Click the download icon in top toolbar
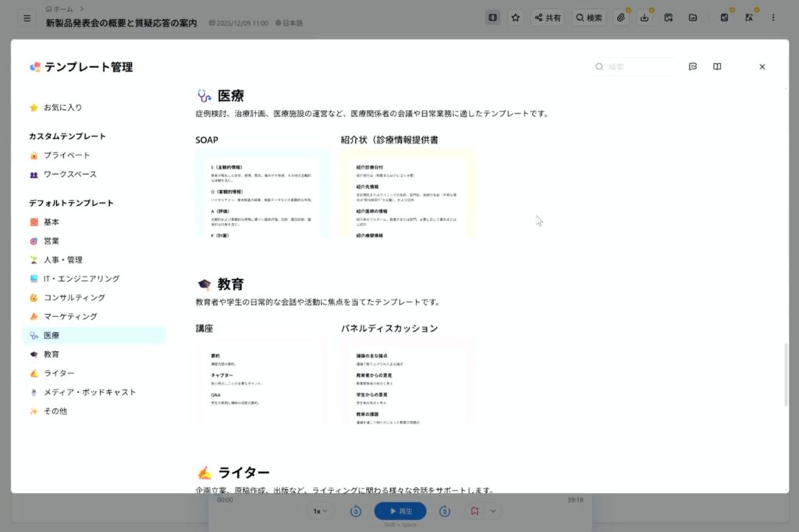799x532 pixels. (645, 17)
